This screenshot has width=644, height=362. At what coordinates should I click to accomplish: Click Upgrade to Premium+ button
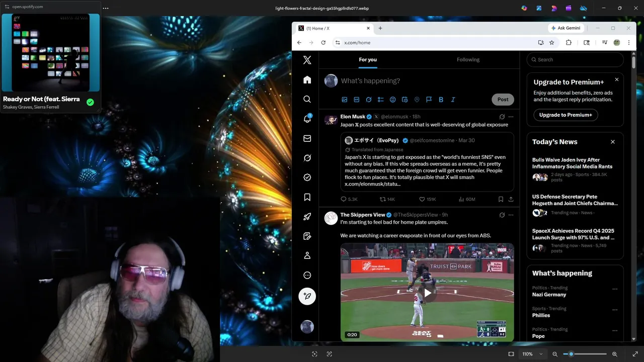pos(566,115)
